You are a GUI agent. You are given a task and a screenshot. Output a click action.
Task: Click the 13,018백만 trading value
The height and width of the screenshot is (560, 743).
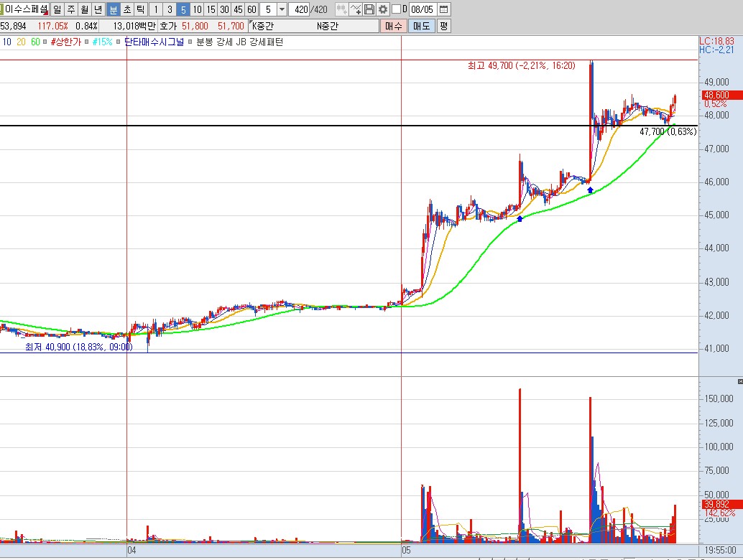coord(134,26)
